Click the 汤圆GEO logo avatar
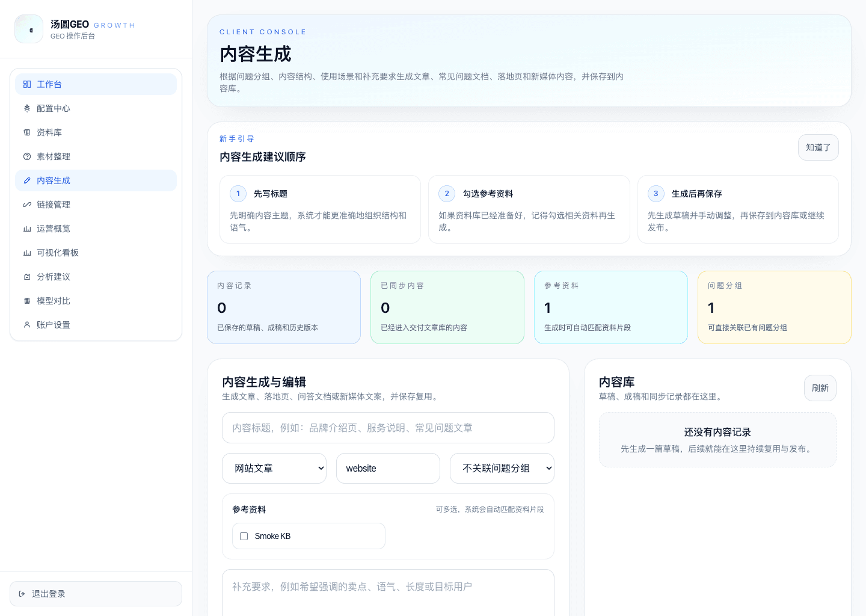 click(29, 28)
